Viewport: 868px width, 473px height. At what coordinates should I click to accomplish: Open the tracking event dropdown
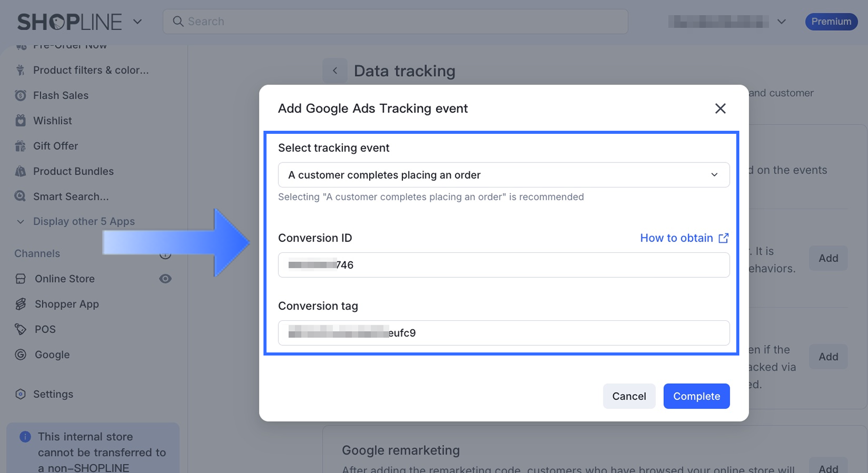coord(503,175)
